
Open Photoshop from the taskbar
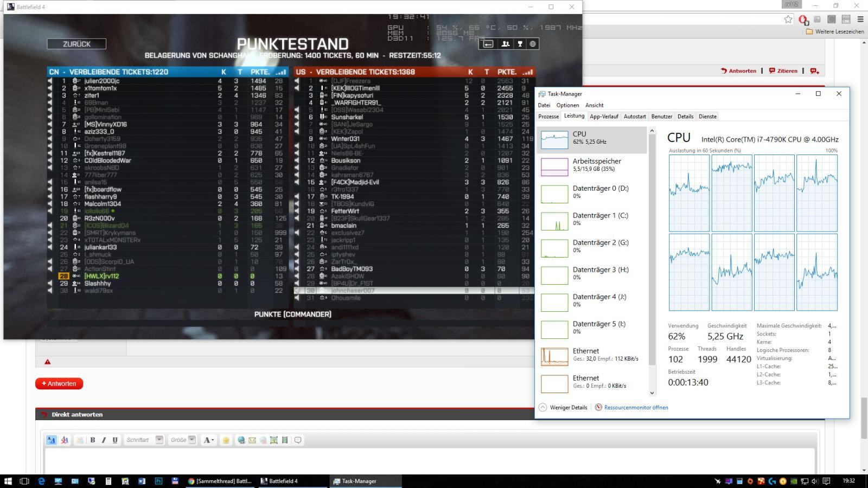click(158, 481)
